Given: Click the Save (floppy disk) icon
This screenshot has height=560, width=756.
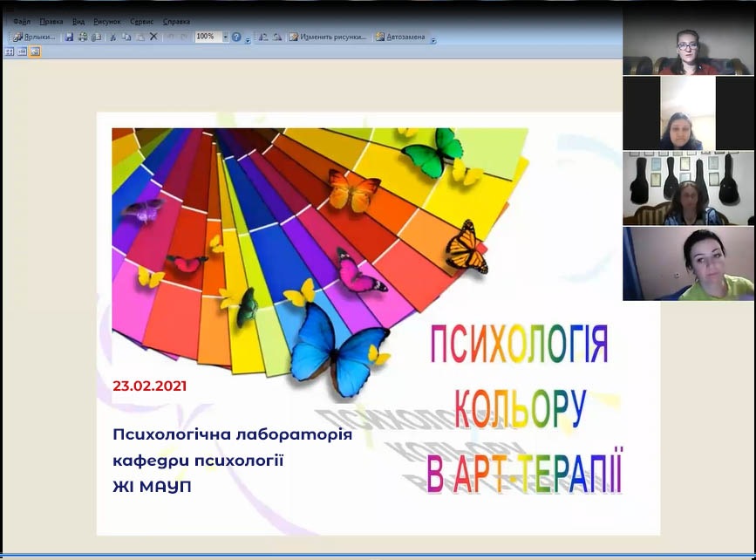Looking at the screenshot, I should [x=69, y=37].
